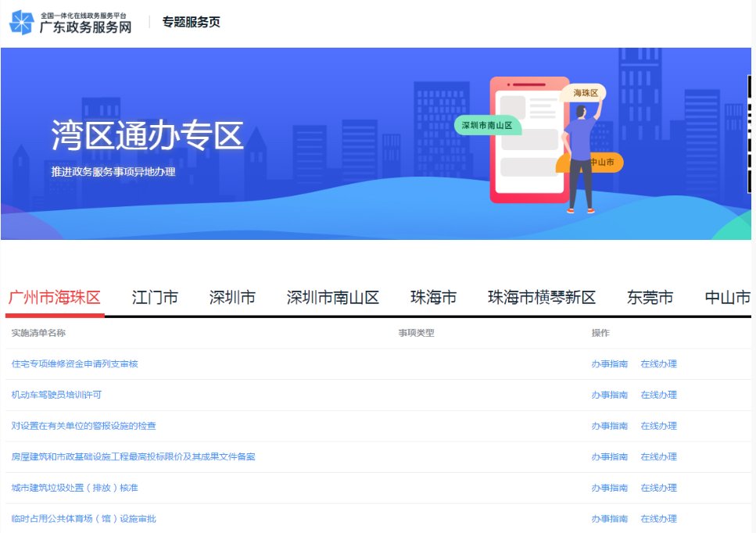756x533 pixels.
Task: Click 在线办理 for 机动车驾驶员培训许可
Action: 658,395
